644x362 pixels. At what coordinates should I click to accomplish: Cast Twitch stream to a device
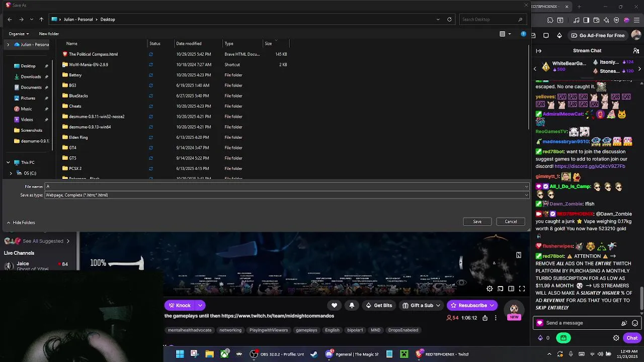point(500,289)
